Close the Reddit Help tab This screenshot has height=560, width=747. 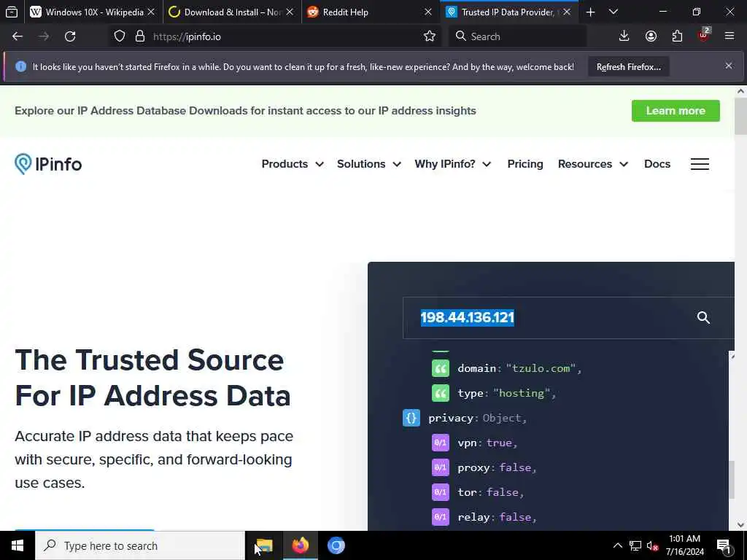(427, 12)
